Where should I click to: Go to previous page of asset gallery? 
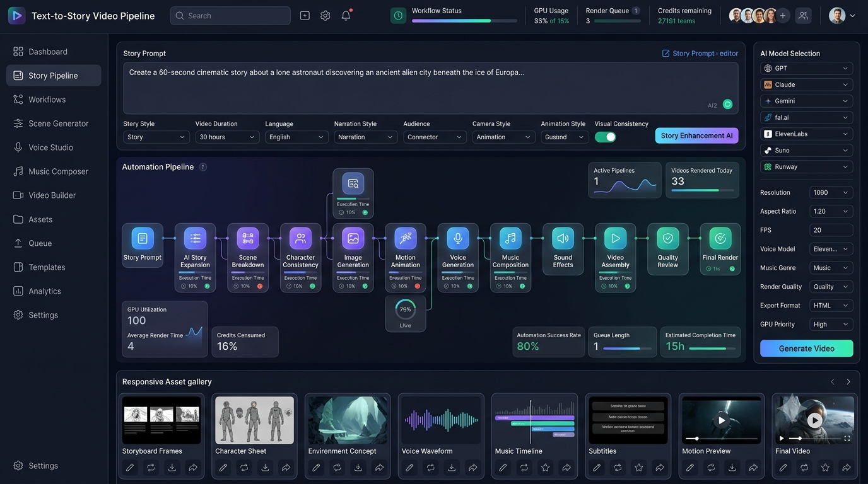[833, 382]
